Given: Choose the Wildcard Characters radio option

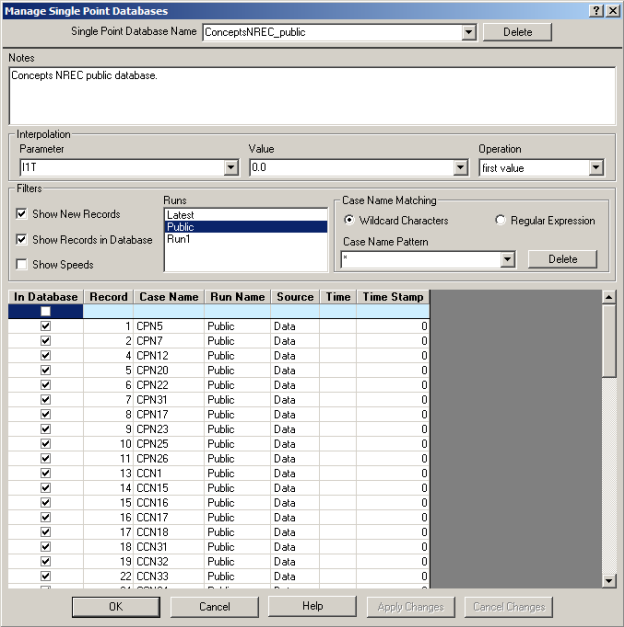Looking at the screenshot, I should point(348,220).
